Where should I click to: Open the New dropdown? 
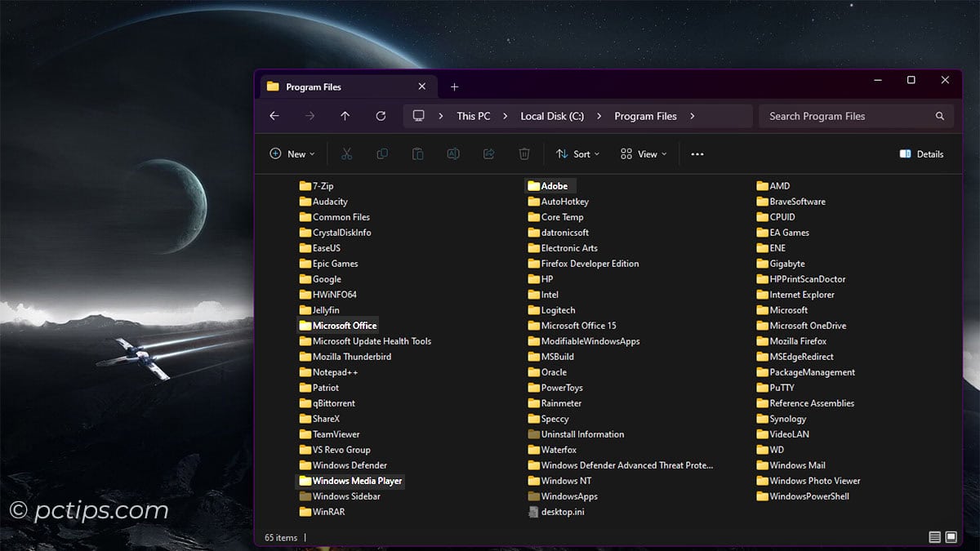(292, 153)
